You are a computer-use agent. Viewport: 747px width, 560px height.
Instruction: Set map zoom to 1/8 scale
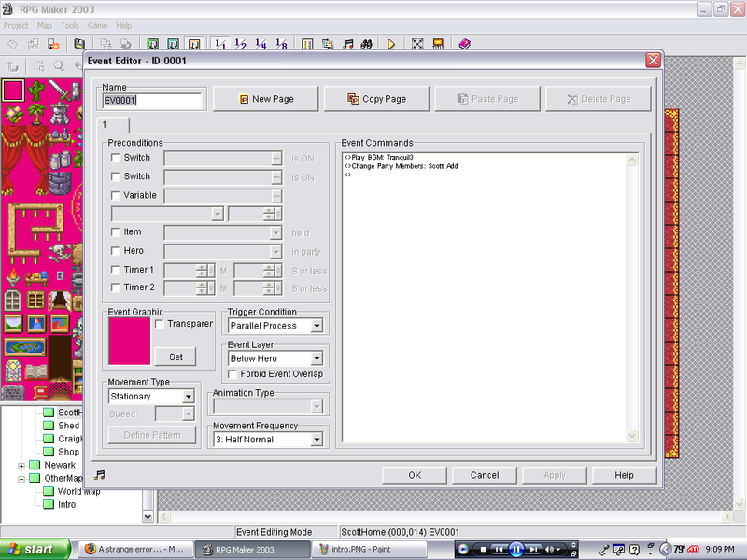281,44
